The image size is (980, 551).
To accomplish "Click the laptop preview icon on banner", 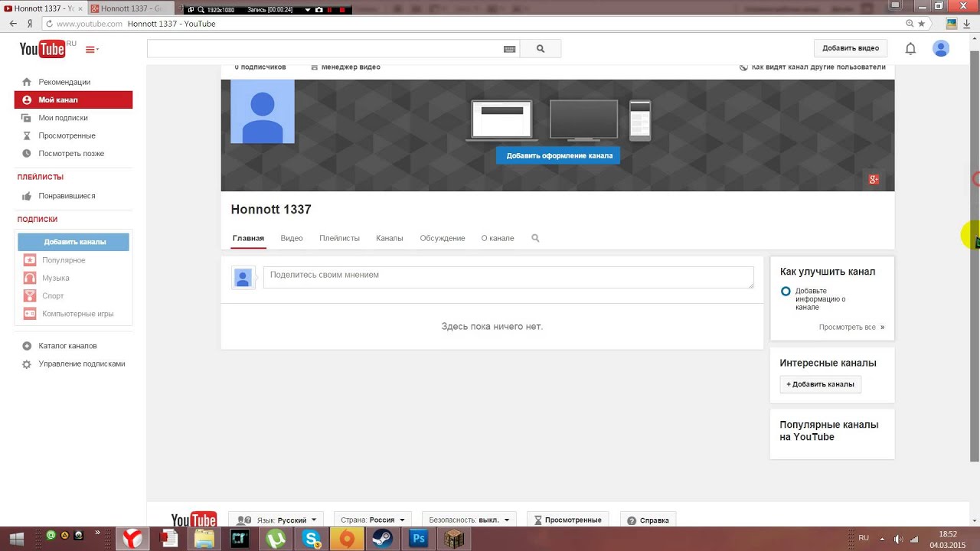I will [x=501, y=121].
